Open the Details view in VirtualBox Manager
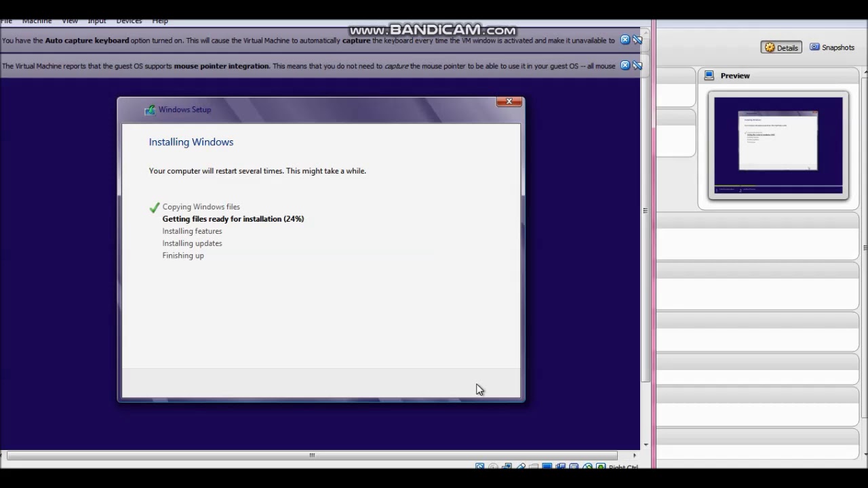 point(781,47)
